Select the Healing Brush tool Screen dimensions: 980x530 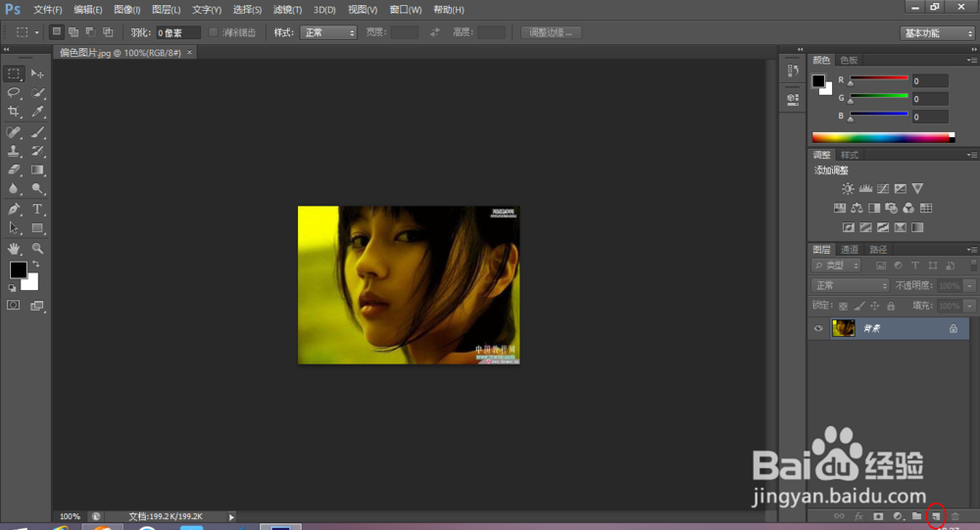click(14, 132)
